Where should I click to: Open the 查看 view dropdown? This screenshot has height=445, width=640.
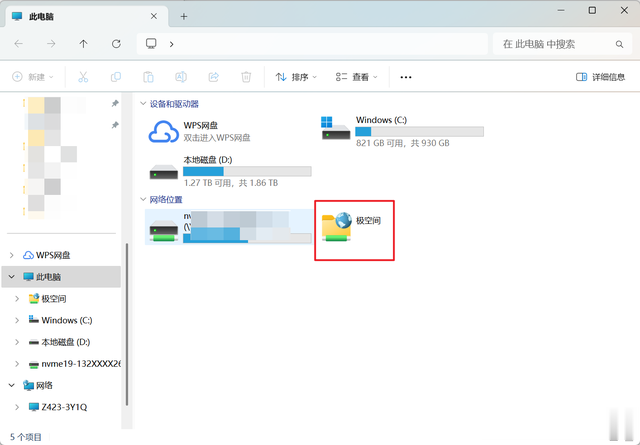coord(356,77)
